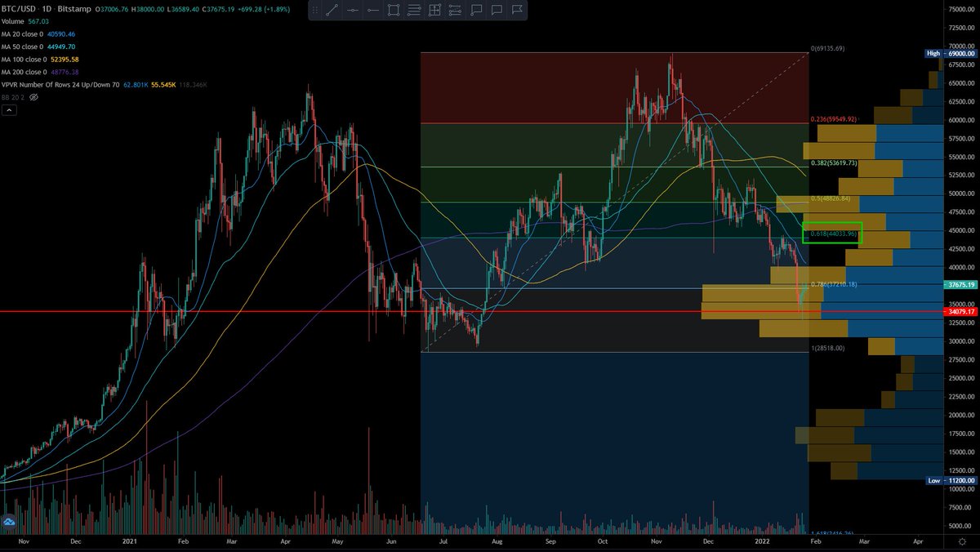The height and width of the screenshot is (552, 980).
Task: Click the 2021 label on time axis
Action: pos(130,541)
